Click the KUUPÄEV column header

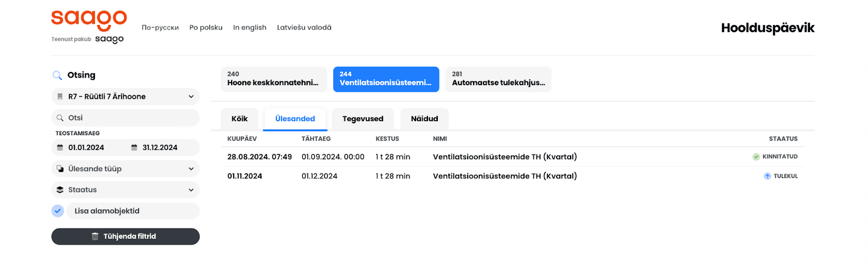pos(242,139)
